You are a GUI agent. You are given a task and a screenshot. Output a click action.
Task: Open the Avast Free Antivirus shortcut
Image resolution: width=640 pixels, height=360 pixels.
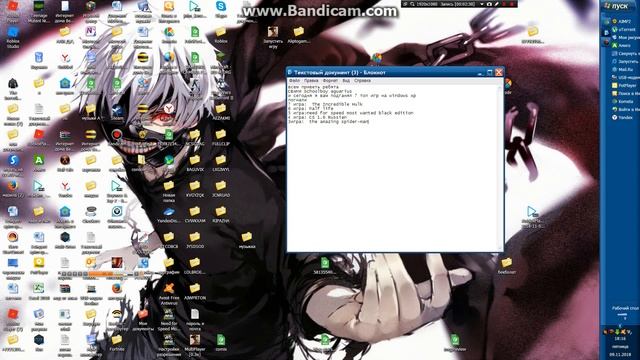coord(169,294)
